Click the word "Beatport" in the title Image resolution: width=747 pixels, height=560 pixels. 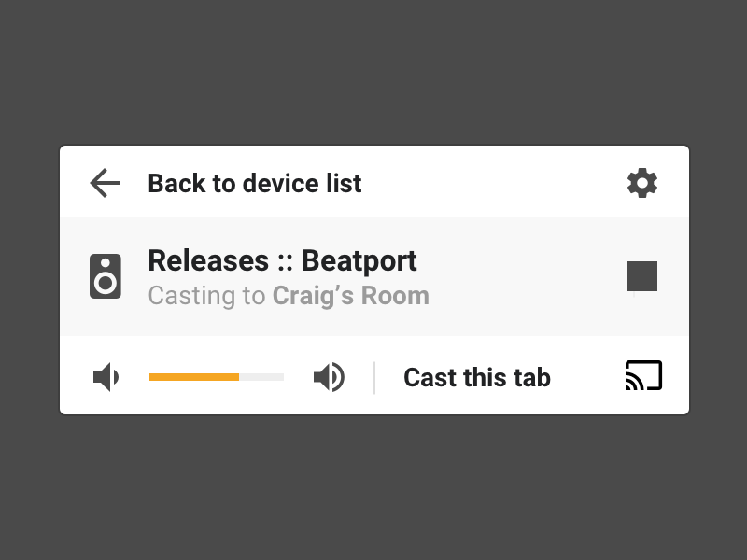tap(359, 260)
